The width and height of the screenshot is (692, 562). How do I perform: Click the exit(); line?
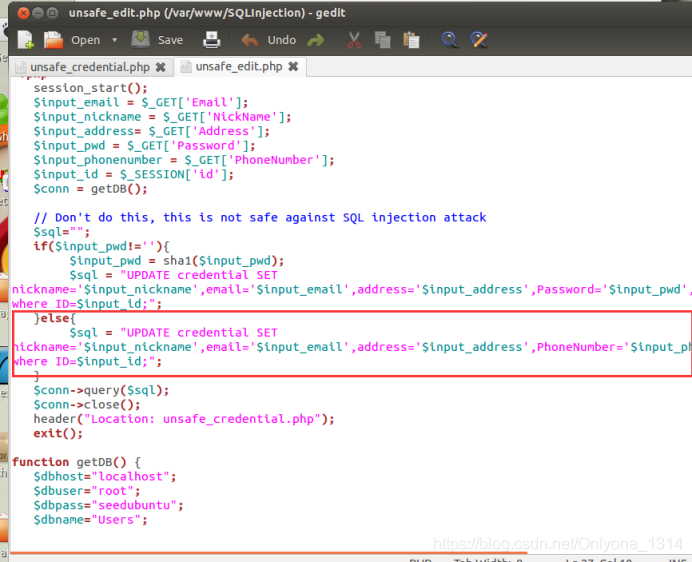coord(58,434)
